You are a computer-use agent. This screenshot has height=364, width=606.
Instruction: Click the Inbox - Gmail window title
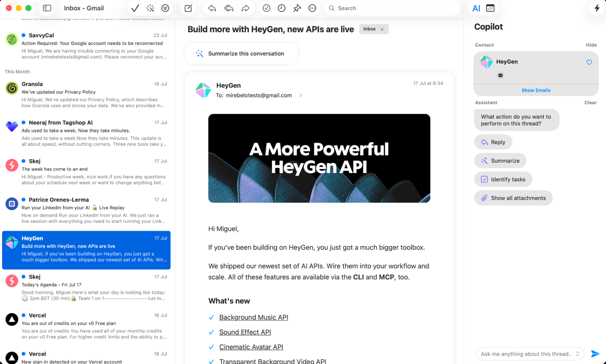(84, 8)
